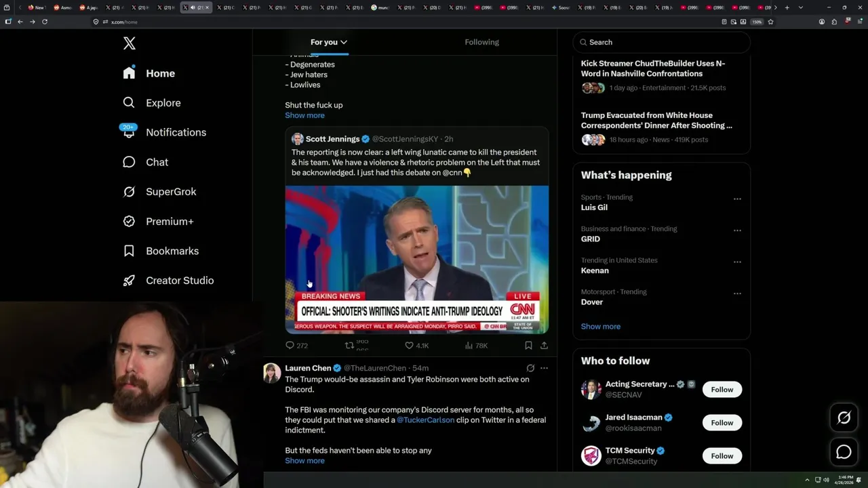Switch to the munc browser tab
Viewport: 868px width, 488px height.
[x=379, y=7]
